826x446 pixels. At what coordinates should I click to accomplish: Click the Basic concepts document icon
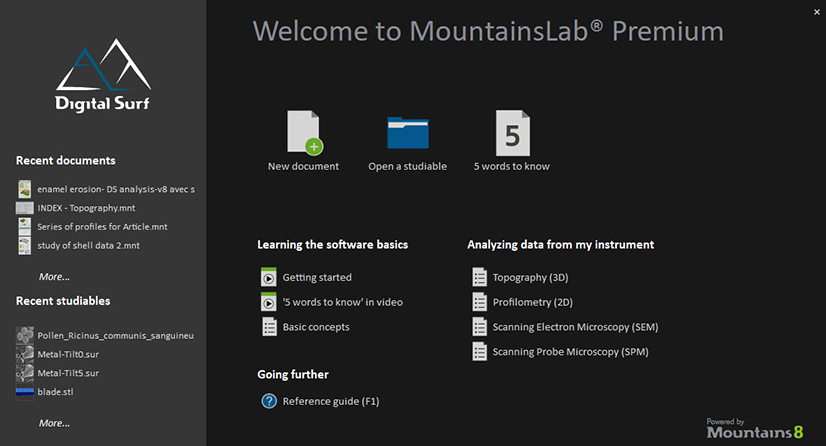269,326
